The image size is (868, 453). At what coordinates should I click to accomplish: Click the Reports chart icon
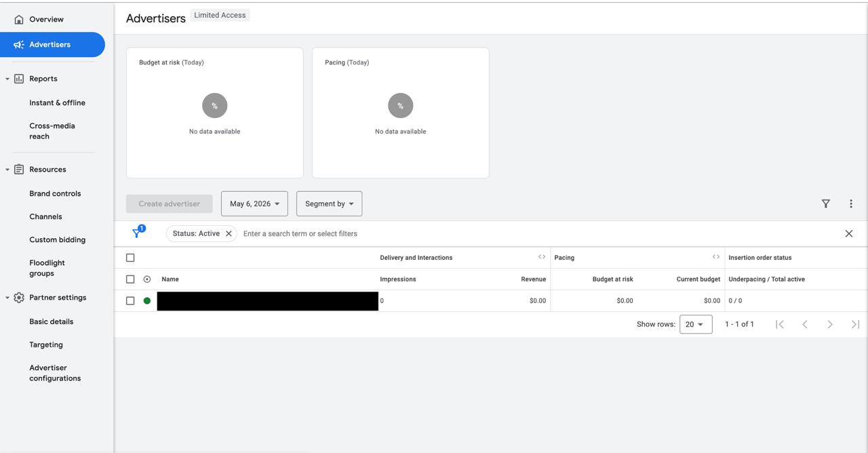(19, 79)
